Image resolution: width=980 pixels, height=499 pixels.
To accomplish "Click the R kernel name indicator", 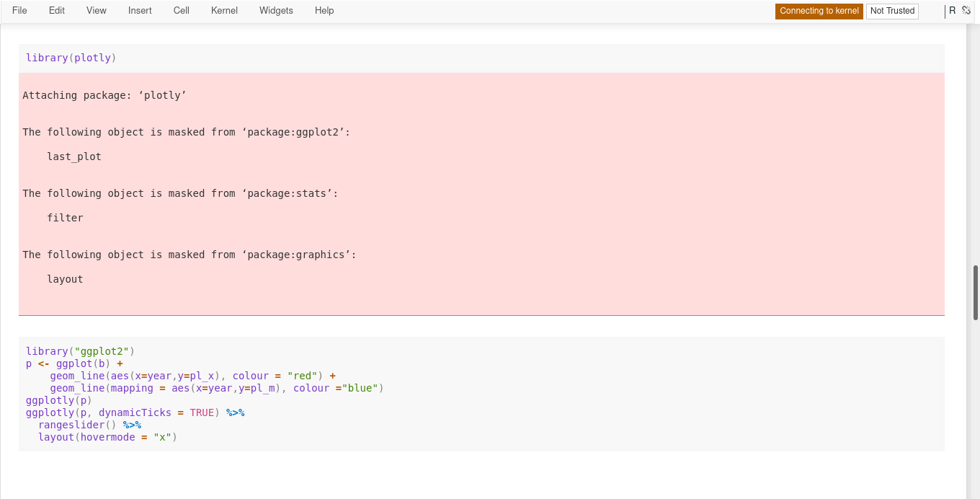I will [x=953, y=10].
